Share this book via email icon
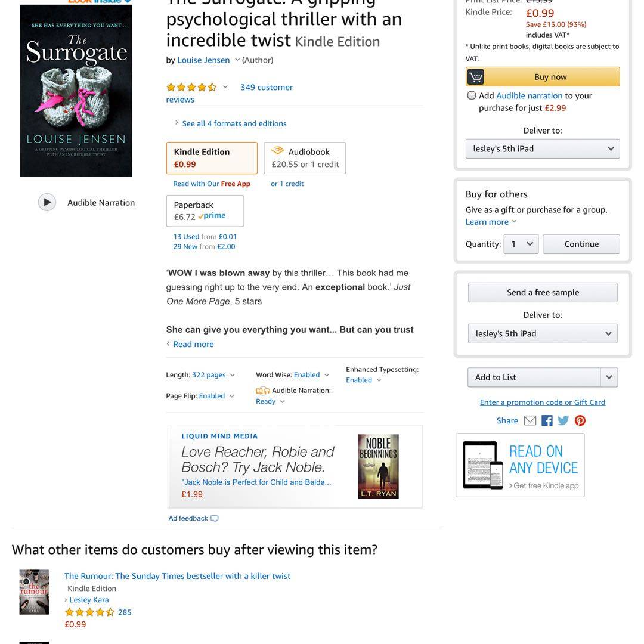This screenshot has height=644, width=644. tap(530, 420)
